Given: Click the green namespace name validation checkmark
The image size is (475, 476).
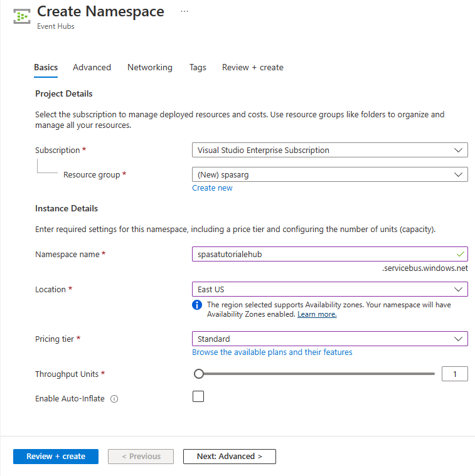Looking at the screenshot, I should 461,254.
